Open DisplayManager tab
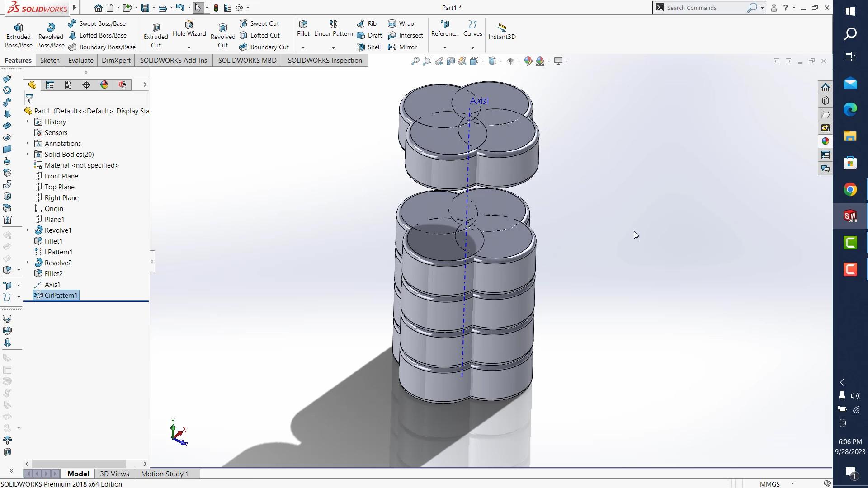This screenshot has height=488, width=868. click(104, 84)
